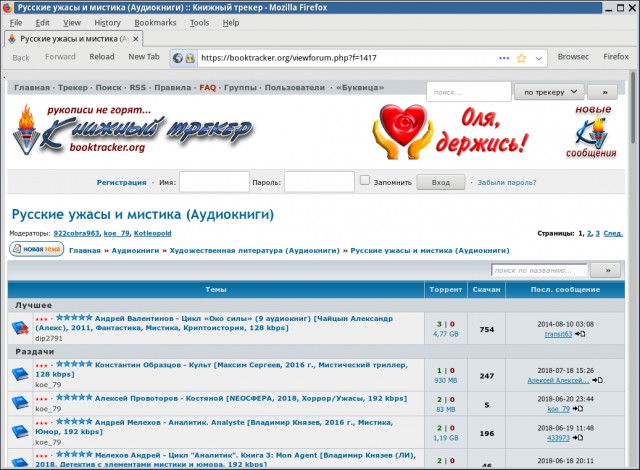640x470 pixels.
Task: Open moderator Kotleopold profile
Action: tap(152, 233)
